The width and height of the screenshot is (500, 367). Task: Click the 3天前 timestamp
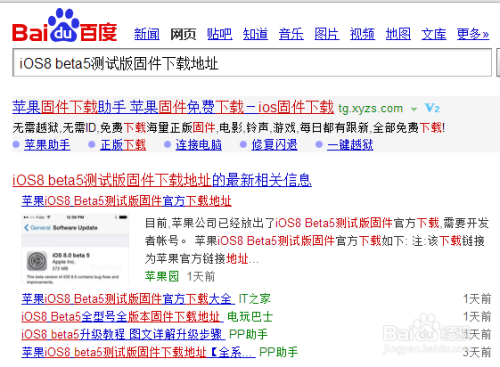(477, 352)
